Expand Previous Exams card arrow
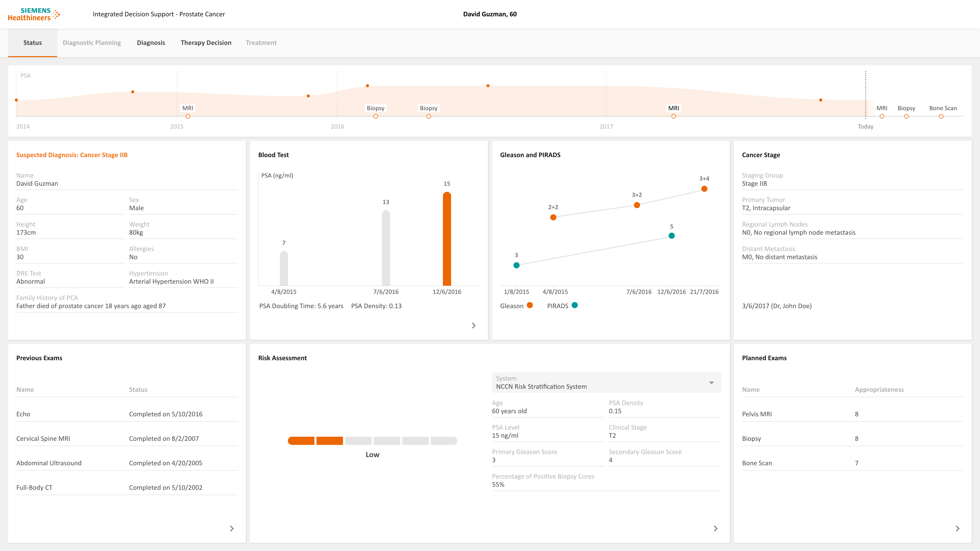The height and width of the screenshot is (551, 980). pos(232,529)
